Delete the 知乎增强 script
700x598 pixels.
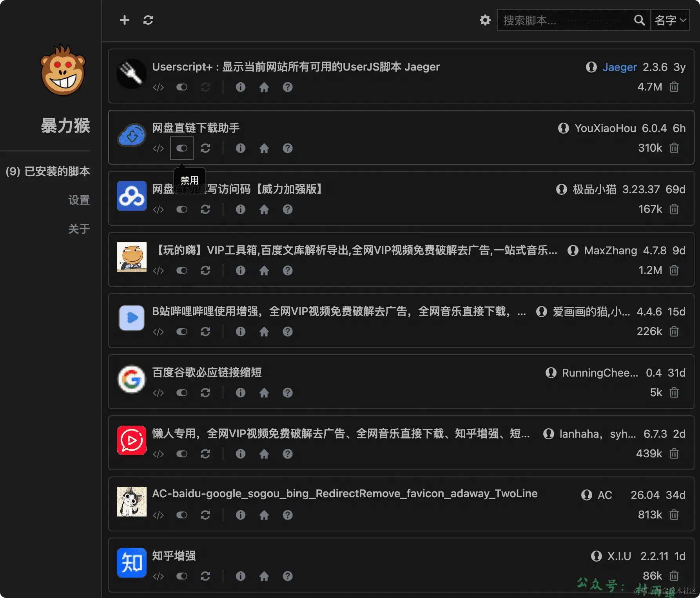[x=674, y=576]
